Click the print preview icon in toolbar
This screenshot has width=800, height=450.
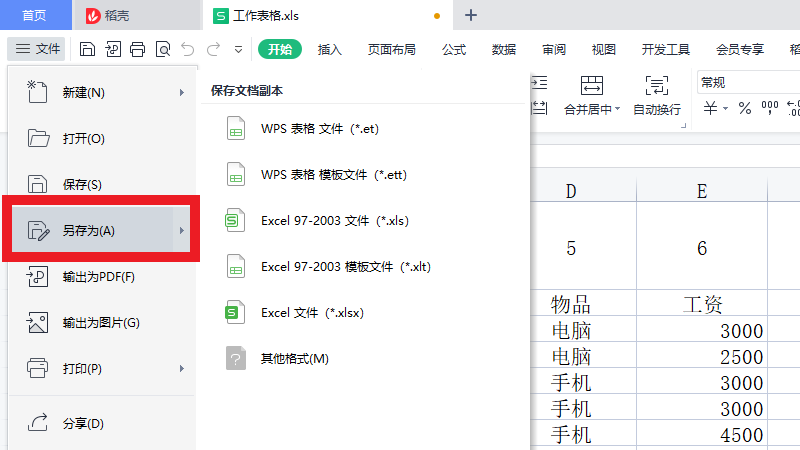click(162, 49)
